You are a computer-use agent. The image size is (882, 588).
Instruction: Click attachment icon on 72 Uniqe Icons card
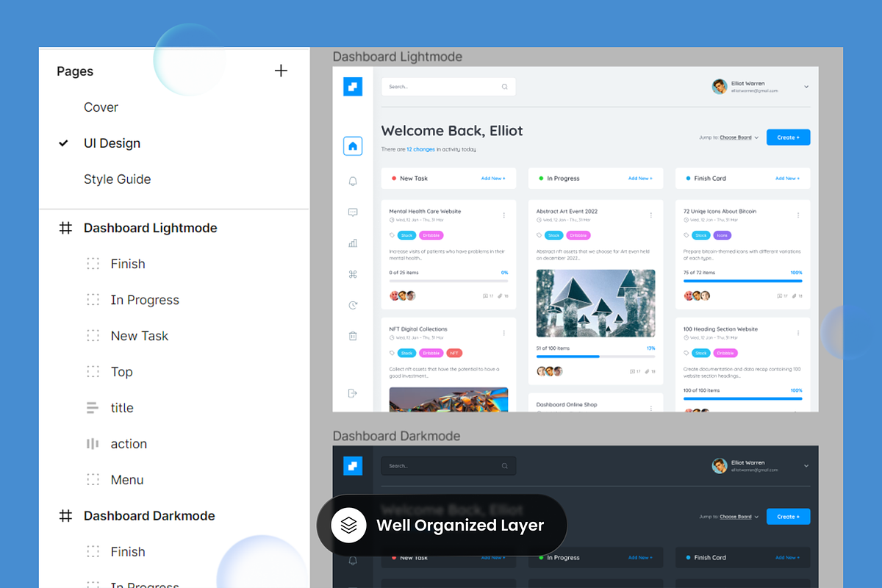click(794, 295)
